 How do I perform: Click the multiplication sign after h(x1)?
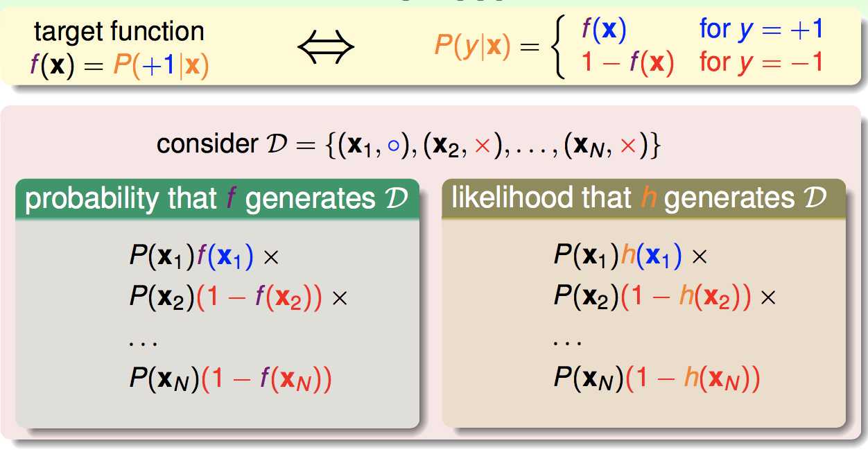coord(700,257)
